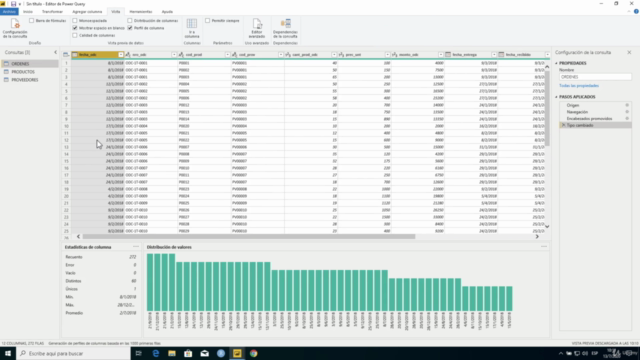This screenshot has width=640, height=360.
Task: Switch to the Ayuda tab
Action: click(x=167, y=12)
